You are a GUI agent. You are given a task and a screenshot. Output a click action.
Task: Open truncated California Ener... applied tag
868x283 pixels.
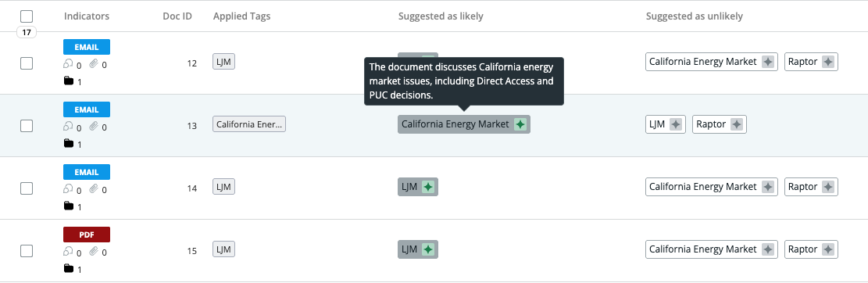click(x=249, y=124)
